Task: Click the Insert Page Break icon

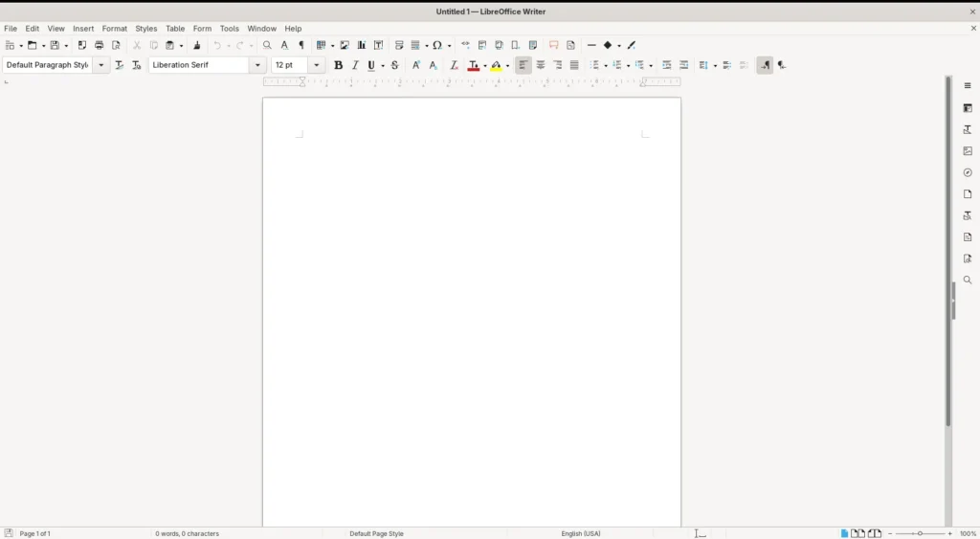Action: (x=399, y=45)
